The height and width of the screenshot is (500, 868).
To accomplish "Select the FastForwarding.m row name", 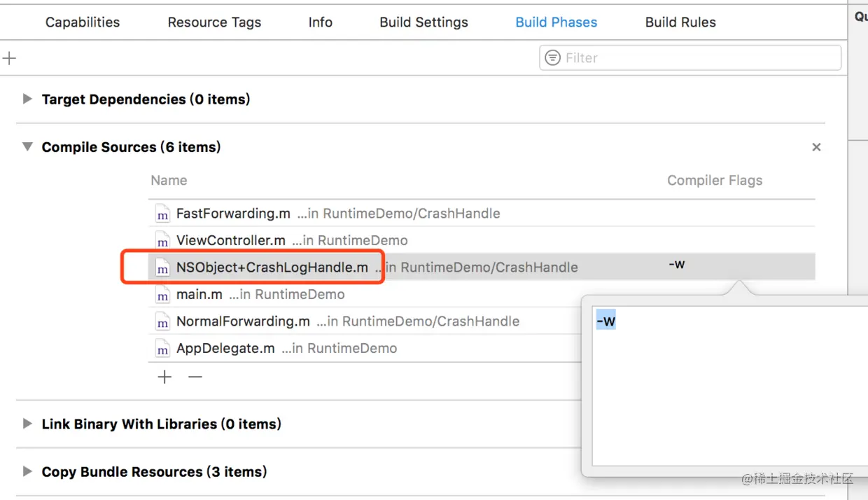I will [233, 214].
